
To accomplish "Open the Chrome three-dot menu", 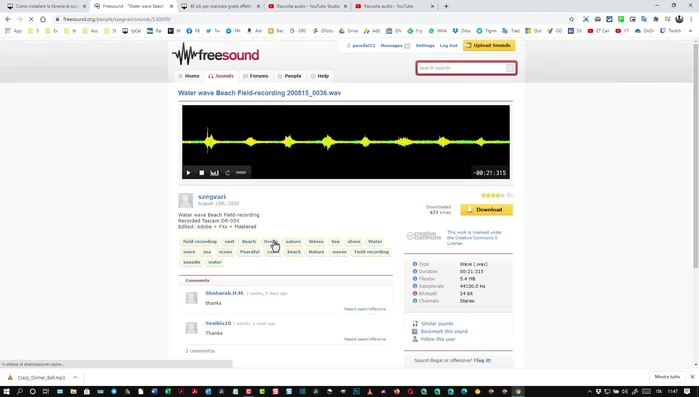I will 691,19.
